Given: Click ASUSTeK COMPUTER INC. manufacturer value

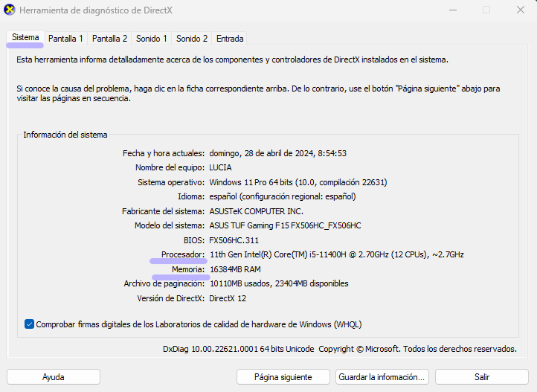Looking at the screenshot, I should point(256,211).
